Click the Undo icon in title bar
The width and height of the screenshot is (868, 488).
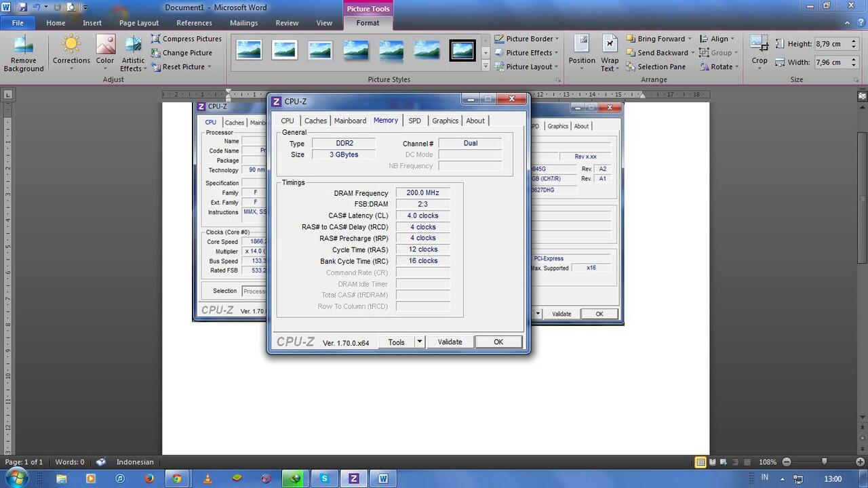(37, 7)
